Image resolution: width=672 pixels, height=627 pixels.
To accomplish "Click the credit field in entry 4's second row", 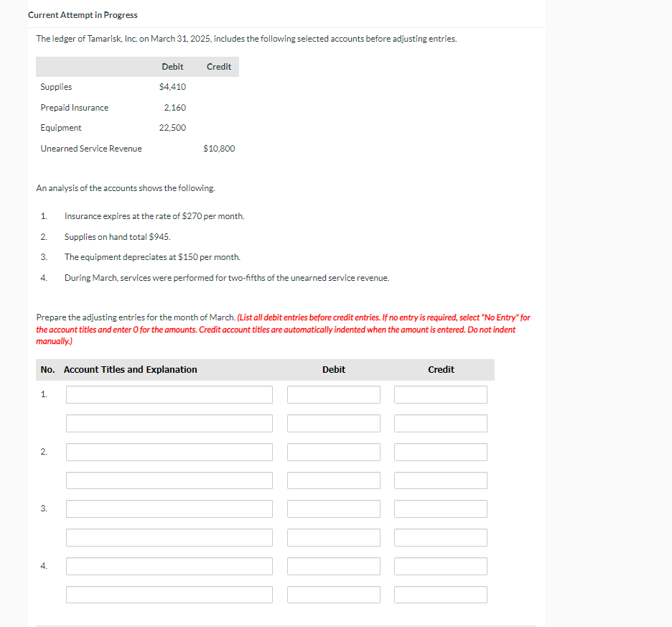I will [x=440, y=594].
